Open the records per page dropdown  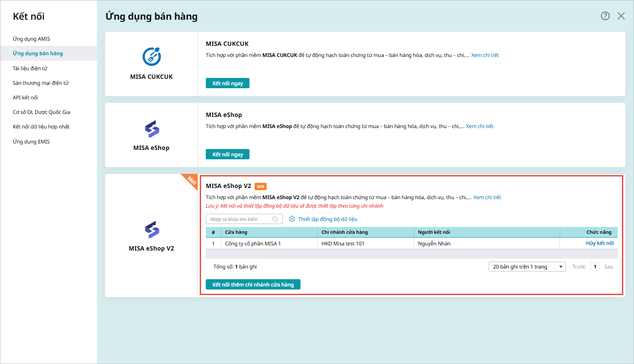527,267
